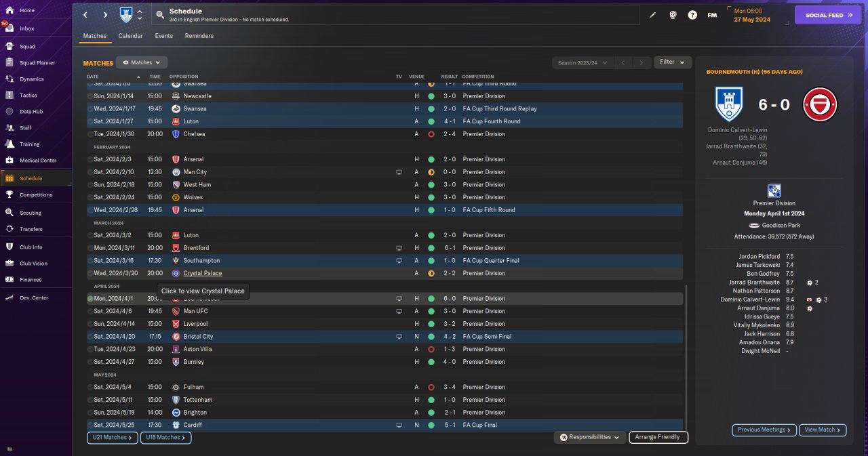Click the checkmark on Bournemouth match row

click(x=90, y=298)
